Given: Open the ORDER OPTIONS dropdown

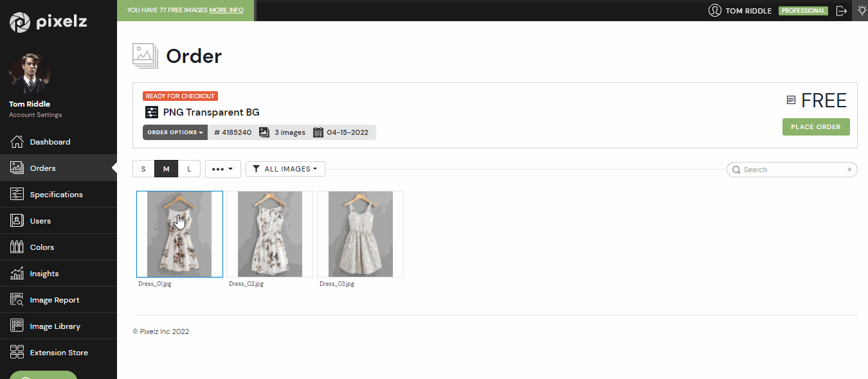Looking at the screenshot, I should 175,132.
